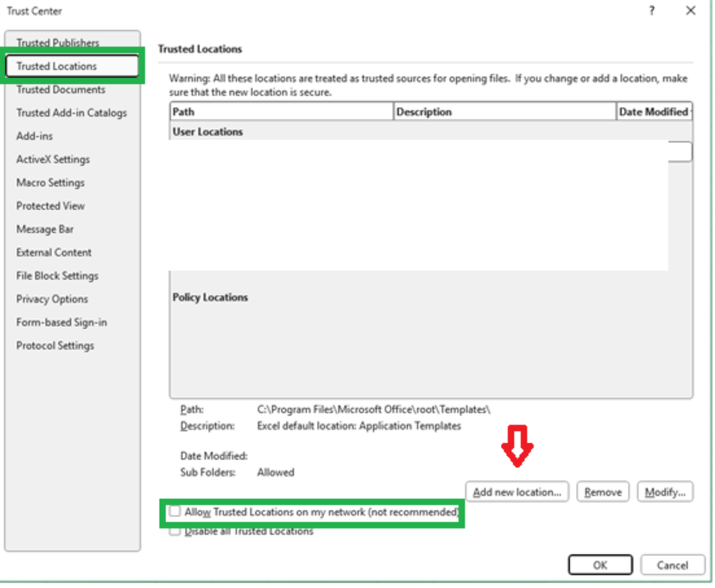715x588 pixels.
Task: Sort by Date Modified column header
Action: 654,111
